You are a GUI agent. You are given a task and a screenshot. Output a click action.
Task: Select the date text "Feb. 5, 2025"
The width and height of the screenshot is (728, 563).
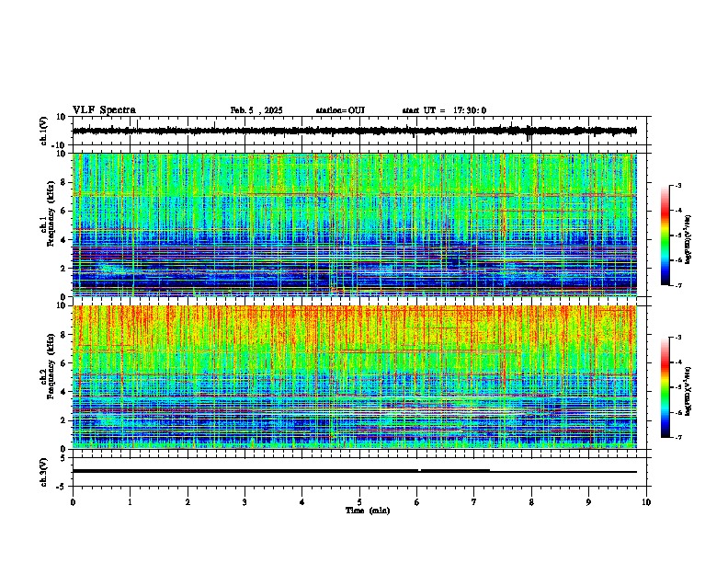tap(256, 110)
